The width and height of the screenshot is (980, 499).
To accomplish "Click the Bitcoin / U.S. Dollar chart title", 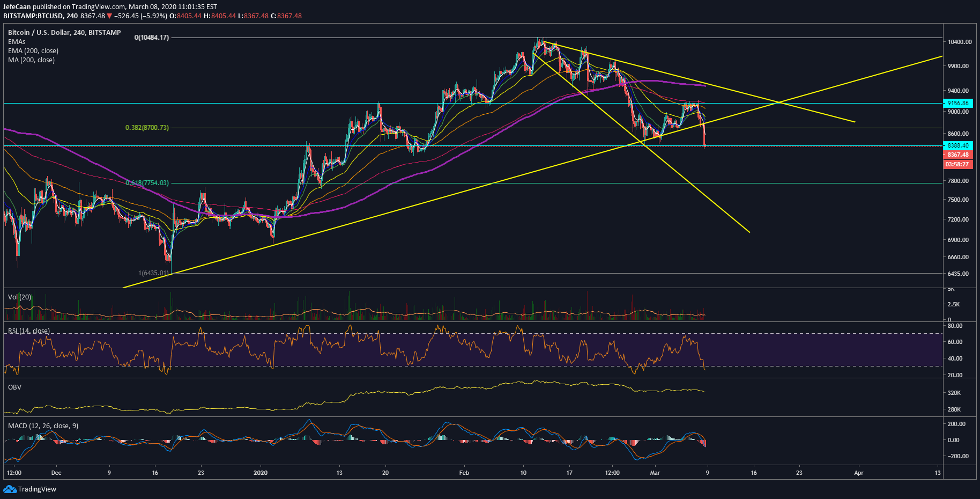I will 64,33.
